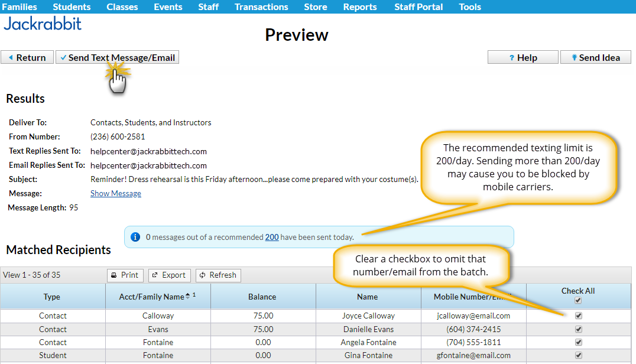Viewport: 636px width, 364px height.
Task: Click the View 1 - 35 of 35 text
Action: click(x=32, y=275)
